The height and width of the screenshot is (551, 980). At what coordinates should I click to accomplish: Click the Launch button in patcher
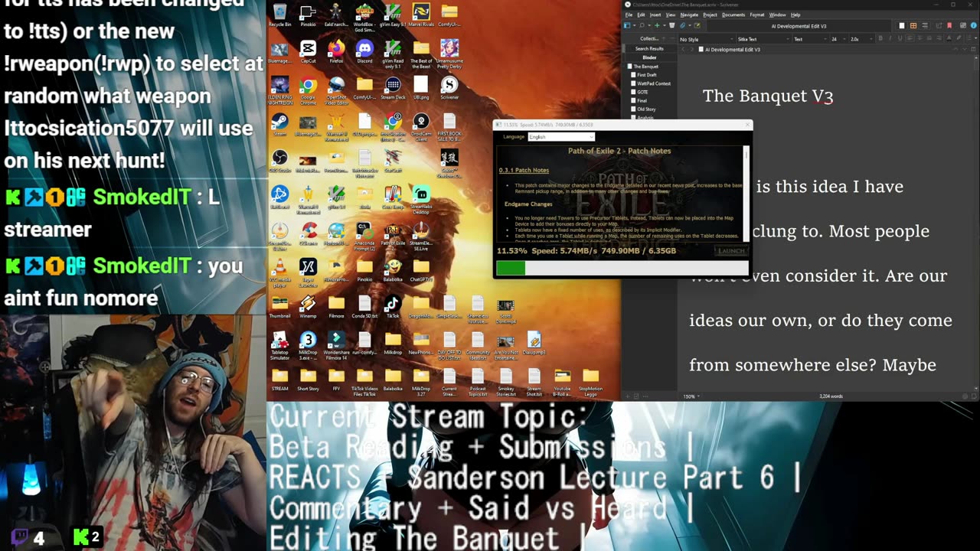pos(730,251)
